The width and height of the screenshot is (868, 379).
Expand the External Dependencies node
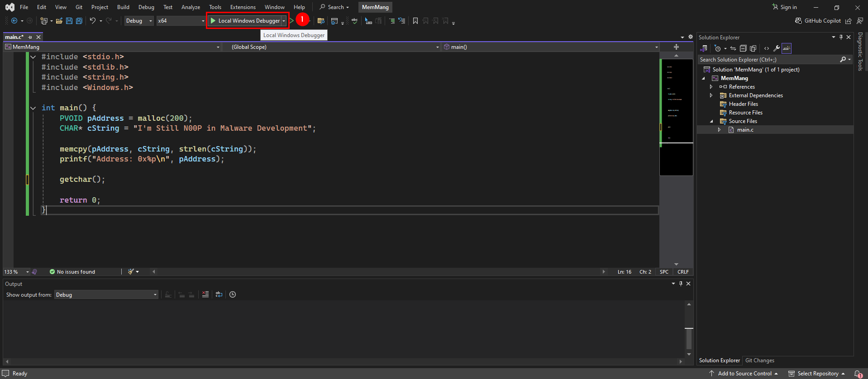pos(711,95)
